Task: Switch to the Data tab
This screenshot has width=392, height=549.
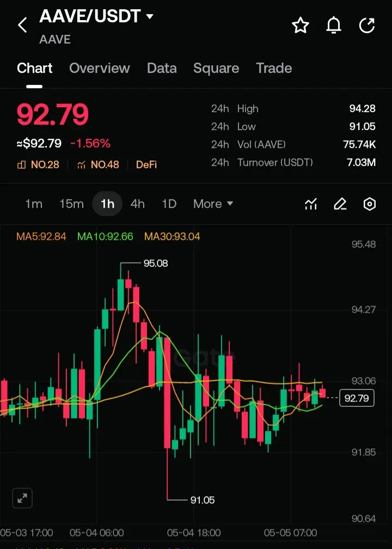Action: click(162, 68)
